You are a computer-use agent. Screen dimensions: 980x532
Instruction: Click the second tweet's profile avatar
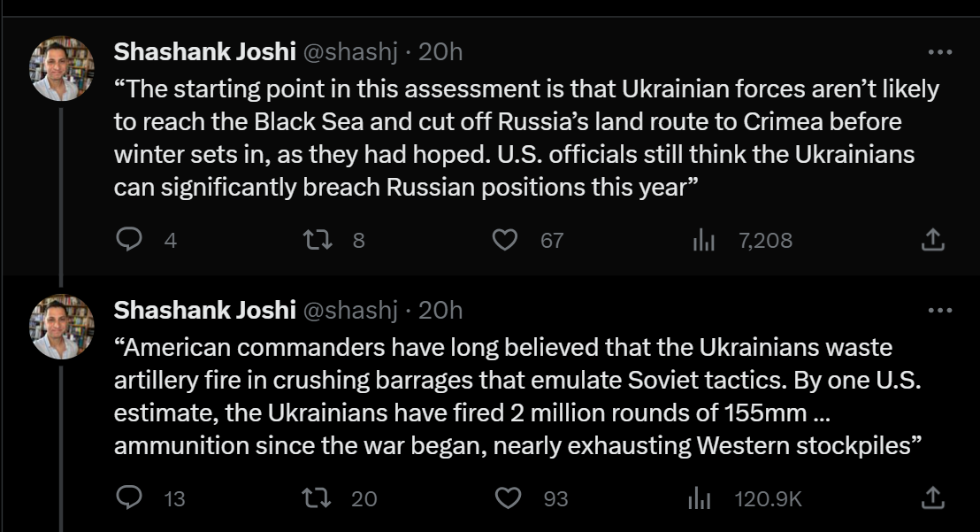[x=62, y=327]
